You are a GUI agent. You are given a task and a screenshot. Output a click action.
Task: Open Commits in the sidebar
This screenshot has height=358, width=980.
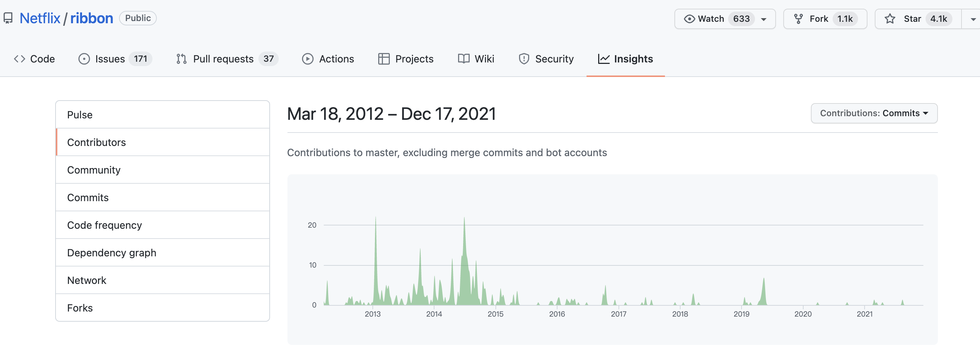point(163,197)
